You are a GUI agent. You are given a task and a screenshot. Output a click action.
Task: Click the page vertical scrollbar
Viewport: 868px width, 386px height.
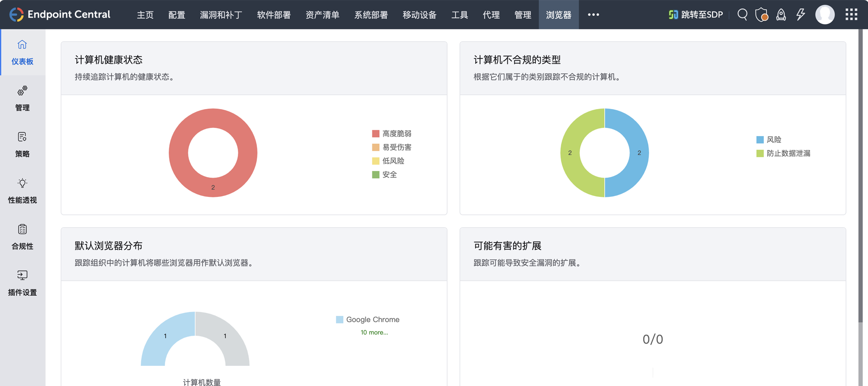pos(860,175)
